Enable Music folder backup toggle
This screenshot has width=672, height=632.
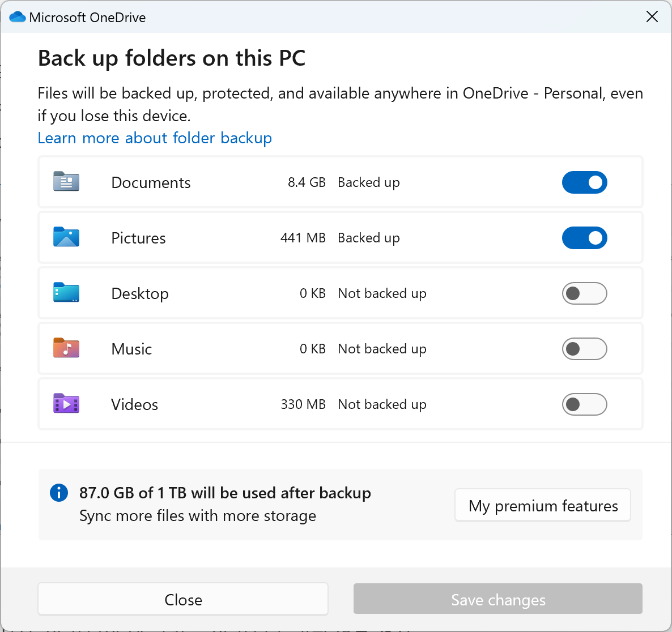(585, 349)
